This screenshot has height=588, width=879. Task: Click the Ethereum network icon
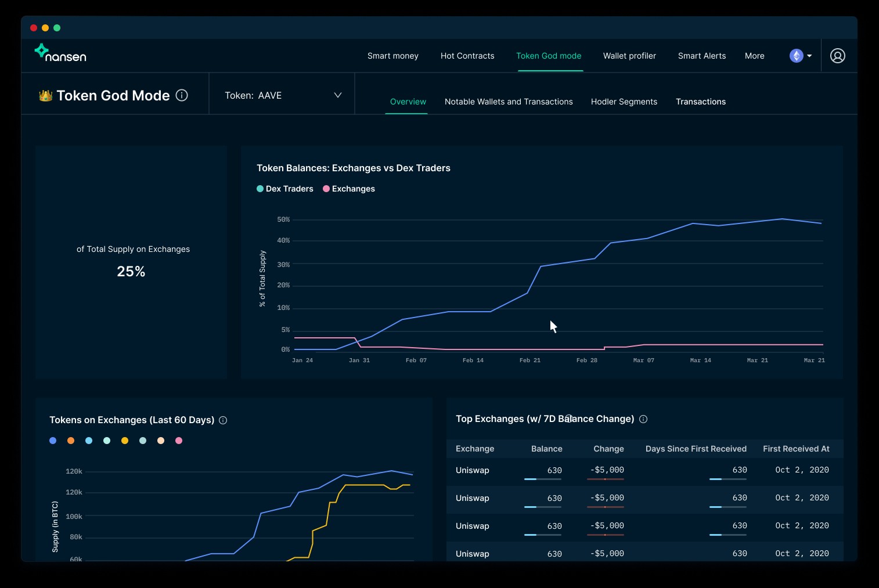click(x=796, y=56)
